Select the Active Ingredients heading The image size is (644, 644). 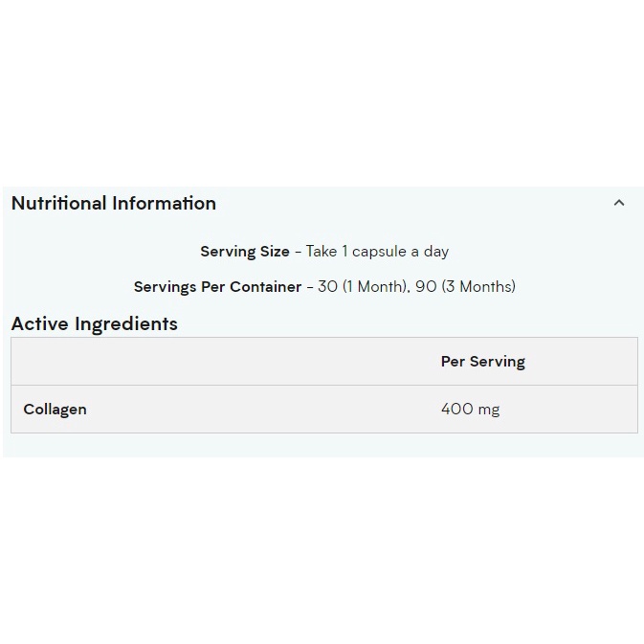(95, 323)
